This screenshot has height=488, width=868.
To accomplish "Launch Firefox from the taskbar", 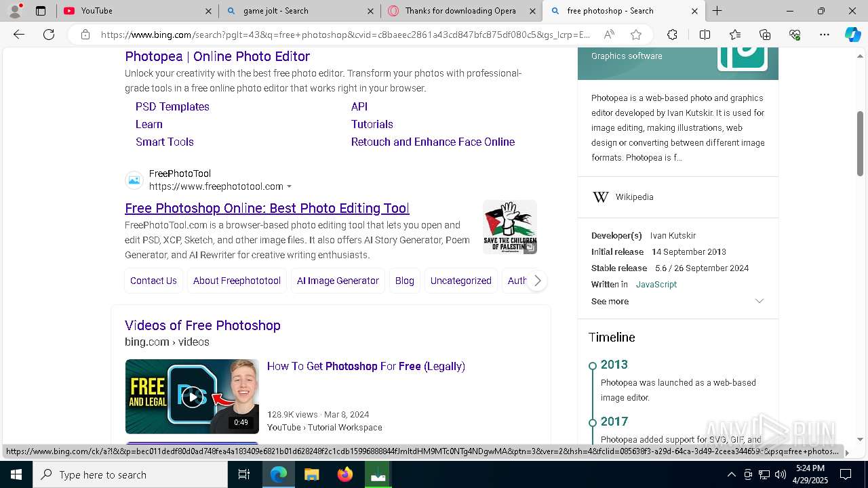I will [345, 474].
